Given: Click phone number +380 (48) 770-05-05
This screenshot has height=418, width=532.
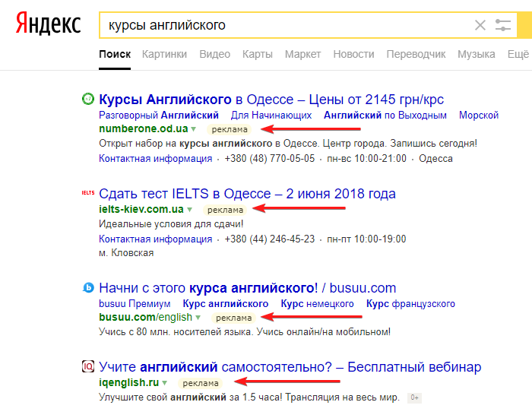Looking at the screenshot, I should click(269, 158).
